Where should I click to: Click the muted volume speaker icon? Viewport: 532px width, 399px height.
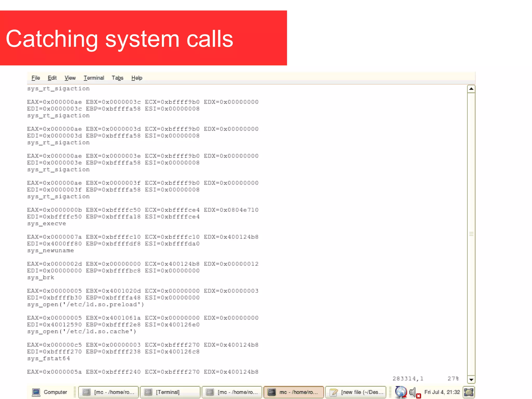[x=413, y=392]
